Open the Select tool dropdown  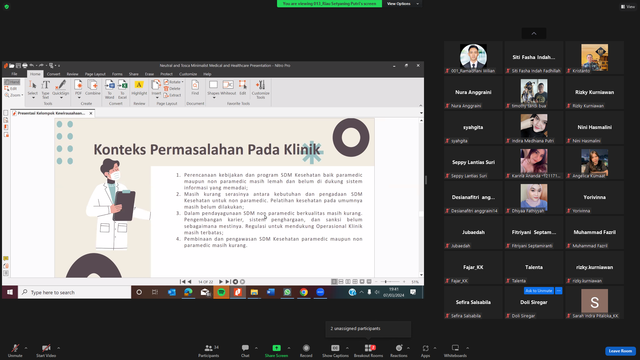33,98
